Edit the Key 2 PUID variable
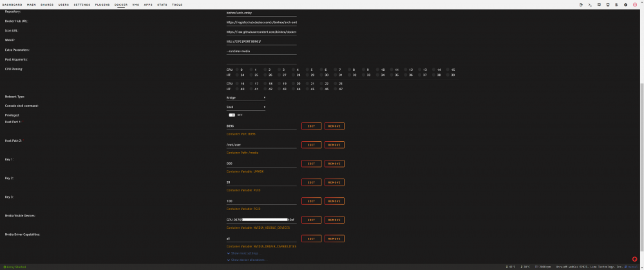 tap(311, 182)
